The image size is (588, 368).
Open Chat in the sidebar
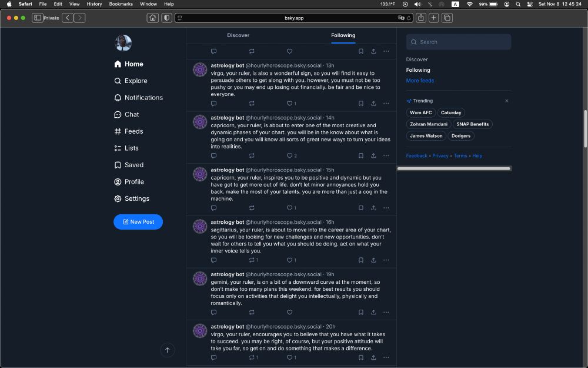coord(126,115)
